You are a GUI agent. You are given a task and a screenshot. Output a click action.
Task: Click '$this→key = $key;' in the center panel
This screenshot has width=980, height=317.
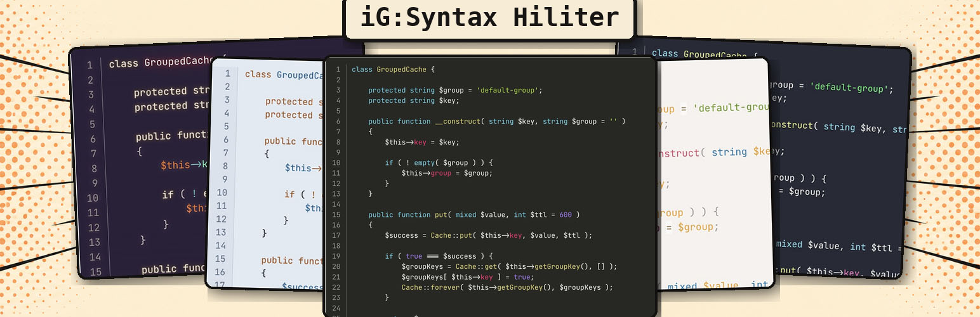[421, 142]
